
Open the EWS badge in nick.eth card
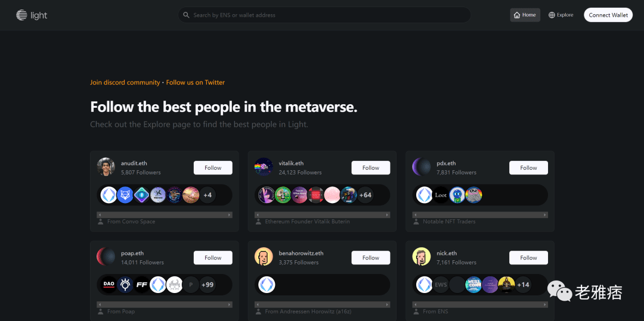[441, 285]
